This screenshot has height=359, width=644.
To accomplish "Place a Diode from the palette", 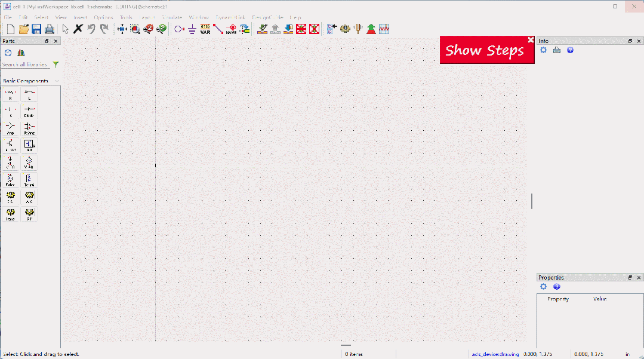I will [x=29, y=112].
